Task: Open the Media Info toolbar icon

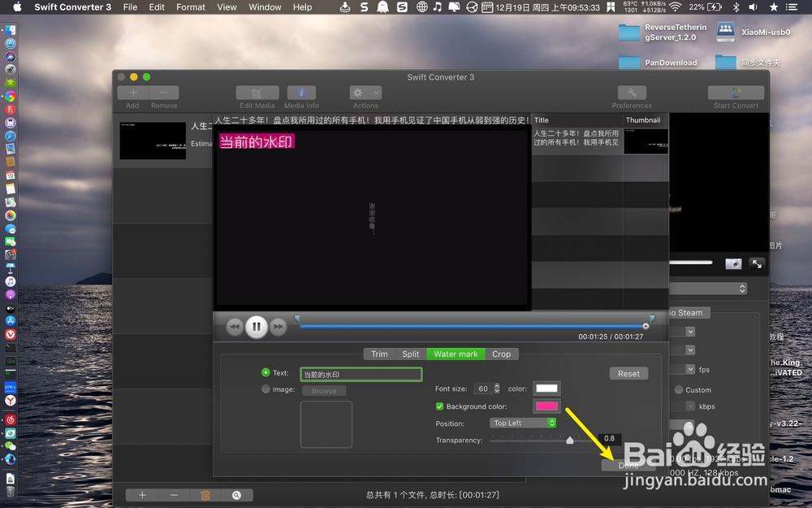Action: (301, 93)
